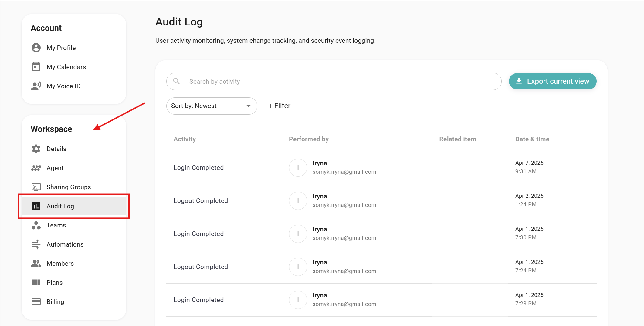Screen dimensions: 644x326
Task: Click the My Voice ID speaker icon
Action: [36, 86]
